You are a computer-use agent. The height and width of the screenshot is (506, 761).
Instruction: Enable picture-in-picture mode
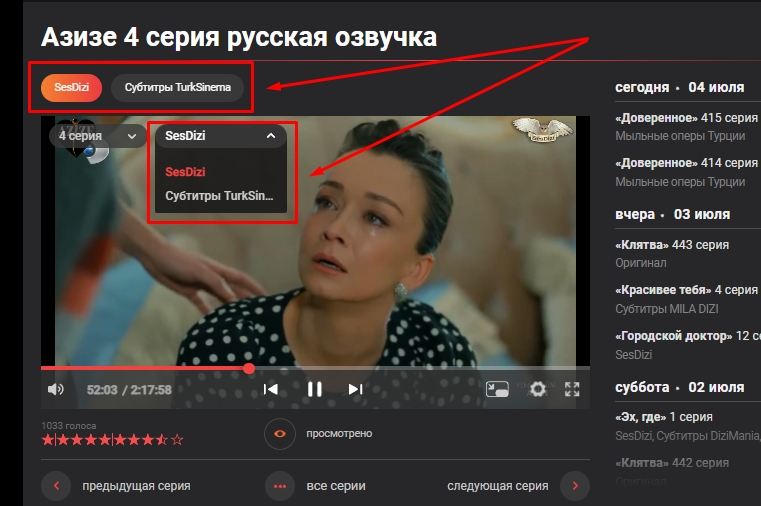pos(497,389)
